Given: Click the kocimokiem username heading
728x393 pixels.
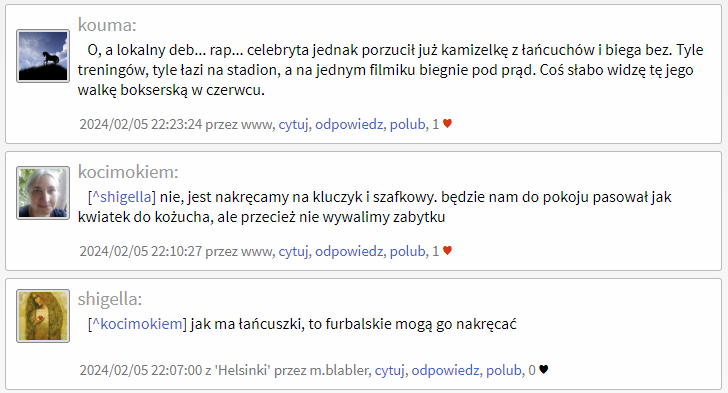Looking at the screenshot, I should pyautogui.click(x=128, y=172).
